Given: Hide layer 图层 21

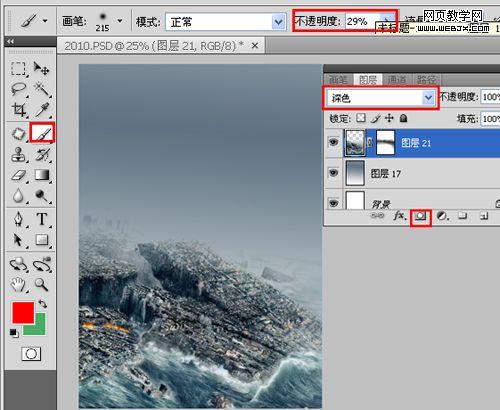Looking at the screenshot, I should point(333,142).
